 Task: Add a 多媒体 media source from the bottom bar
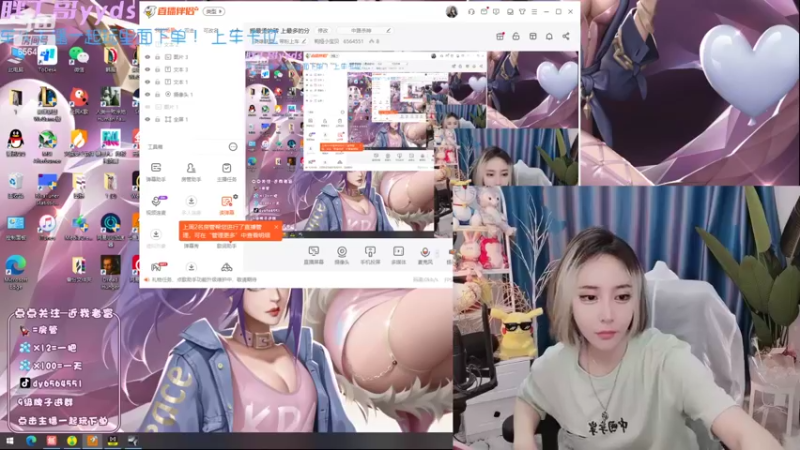(x=398, y=254)
